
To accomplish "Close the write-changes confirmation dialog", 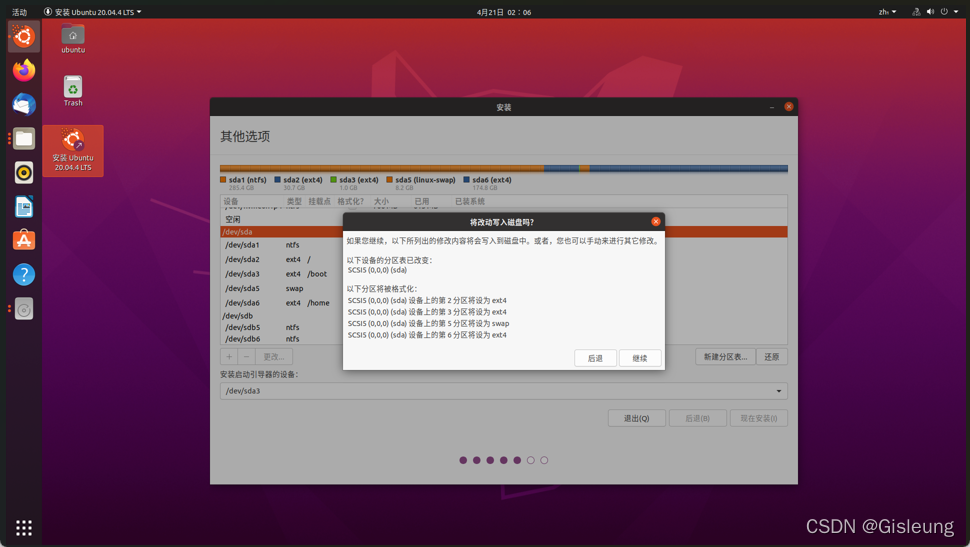I will (656, 222).
